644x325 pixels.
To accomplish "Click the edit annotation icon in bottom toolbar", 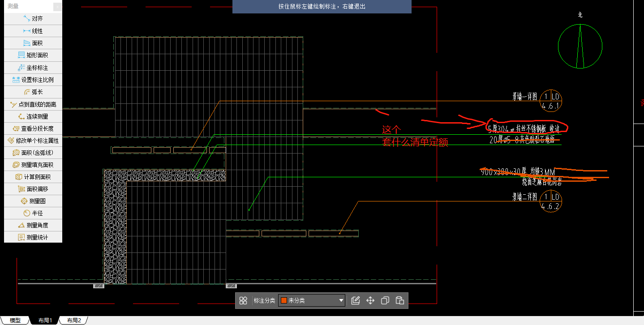I will point(356,300).
